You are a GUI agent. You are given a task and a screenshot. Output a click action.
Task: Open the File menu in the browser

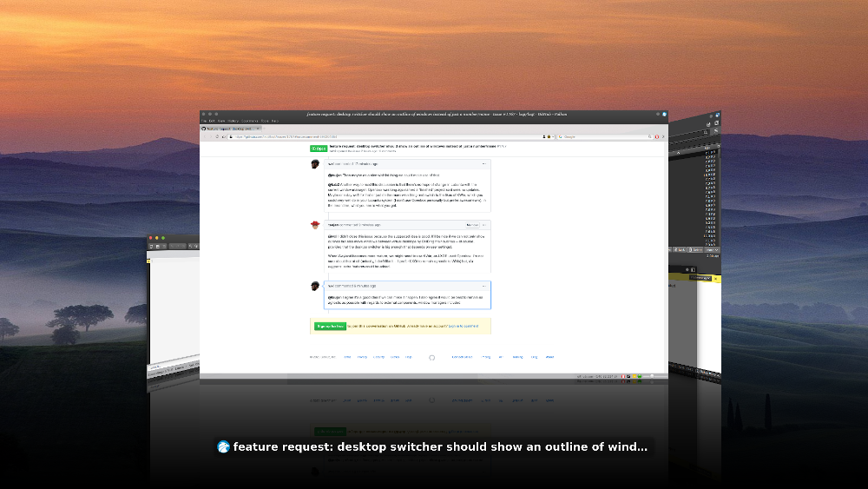[x=204, y=121]
